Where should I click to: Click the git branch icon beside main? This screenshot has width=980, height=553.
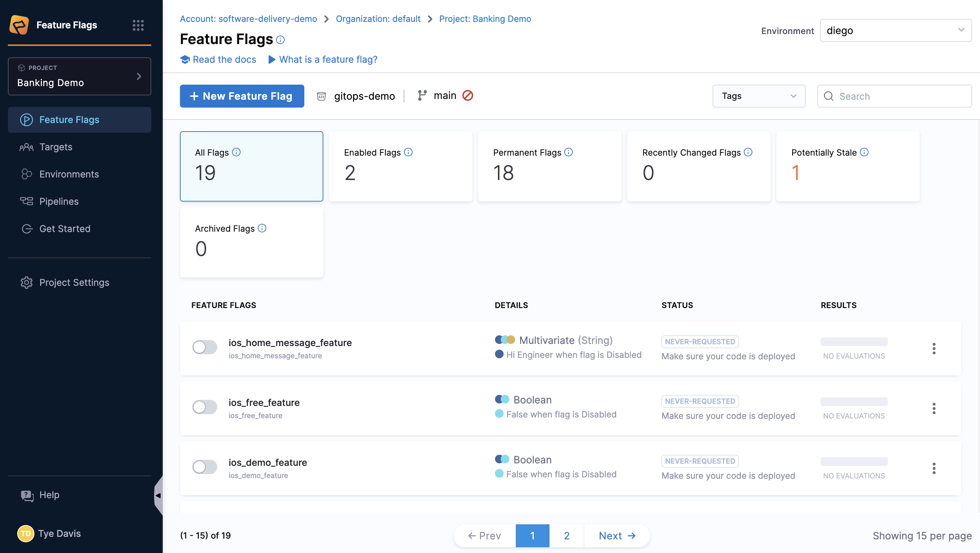422,95
